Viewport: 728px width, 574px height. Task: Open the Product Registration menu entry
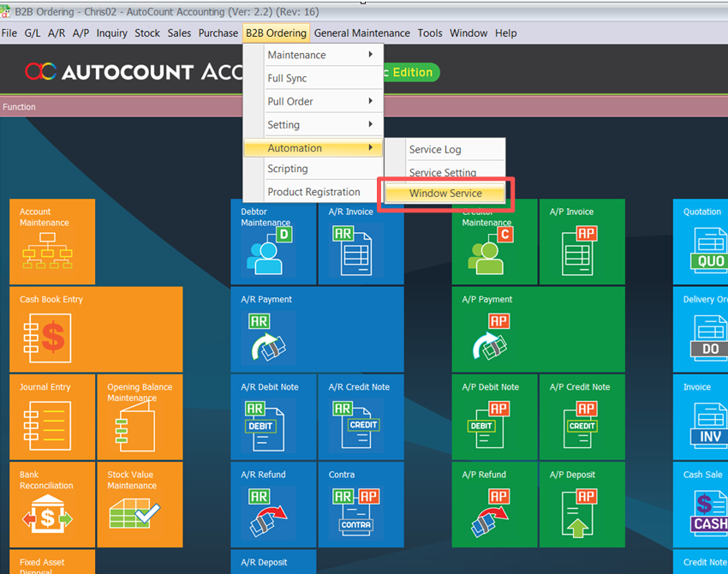pyautogui.click(x=313, y=192)
